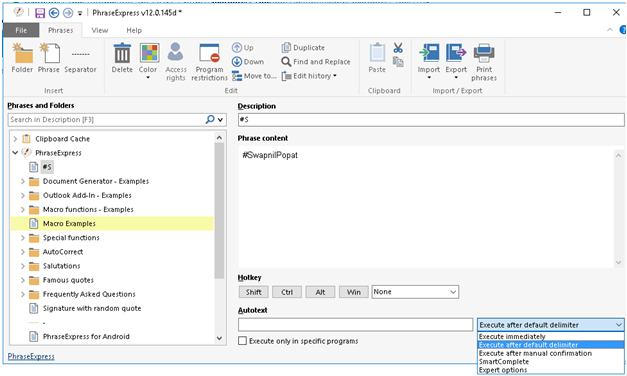Image resolution: width=627 pixels, height=376 pixels.
Task: Duplicate the selected phrase
Action: [303, 48]
